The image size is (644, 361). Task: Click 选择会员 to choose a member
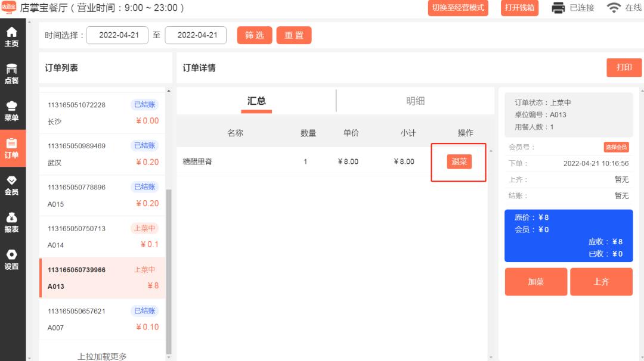(616, 147)
